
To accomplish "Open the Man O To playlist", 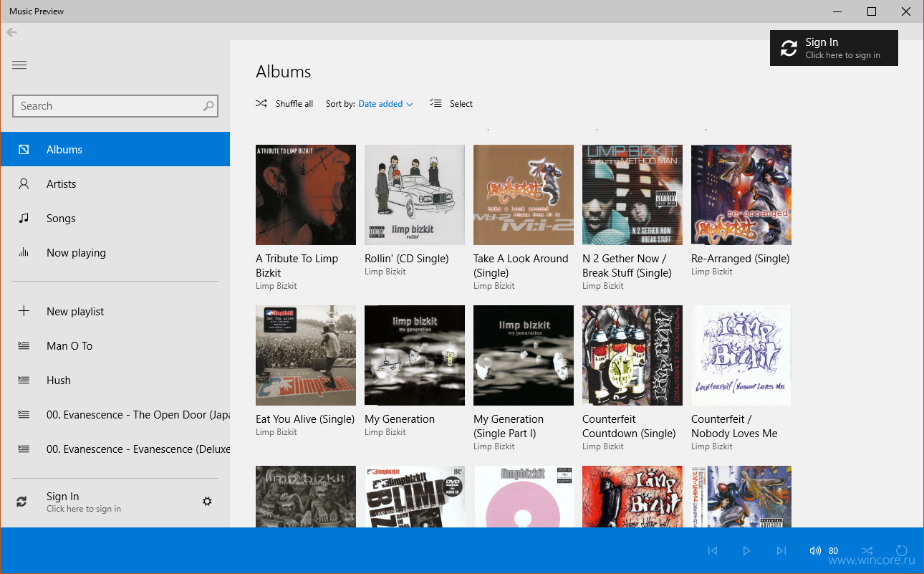I will click(115, 346).
